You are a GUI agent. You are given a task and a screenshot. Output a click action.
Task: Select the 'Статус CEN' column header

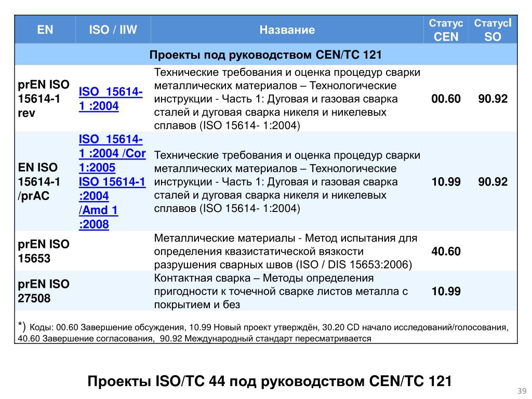tap(446, 30)
